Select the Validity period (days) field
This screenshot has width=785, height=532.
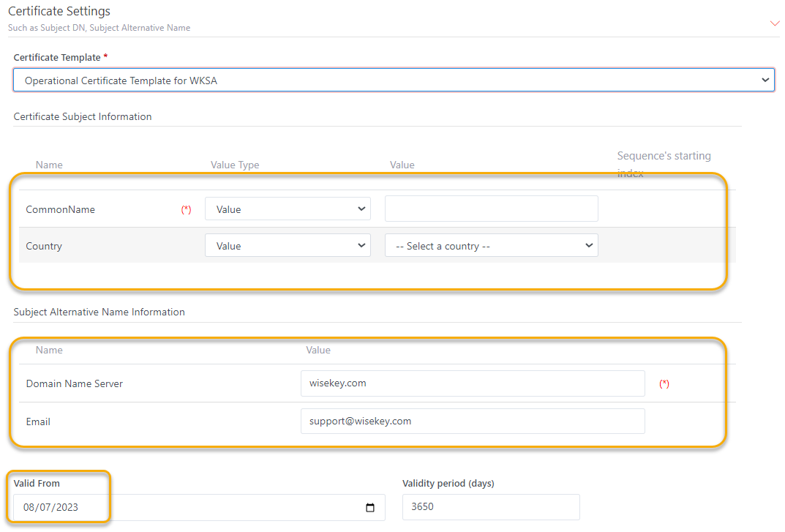[x=490, y=506]
